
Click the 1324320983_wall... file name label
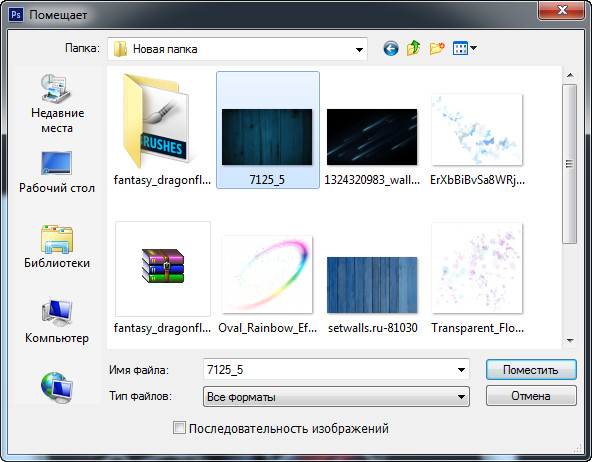tap(372, 180)
